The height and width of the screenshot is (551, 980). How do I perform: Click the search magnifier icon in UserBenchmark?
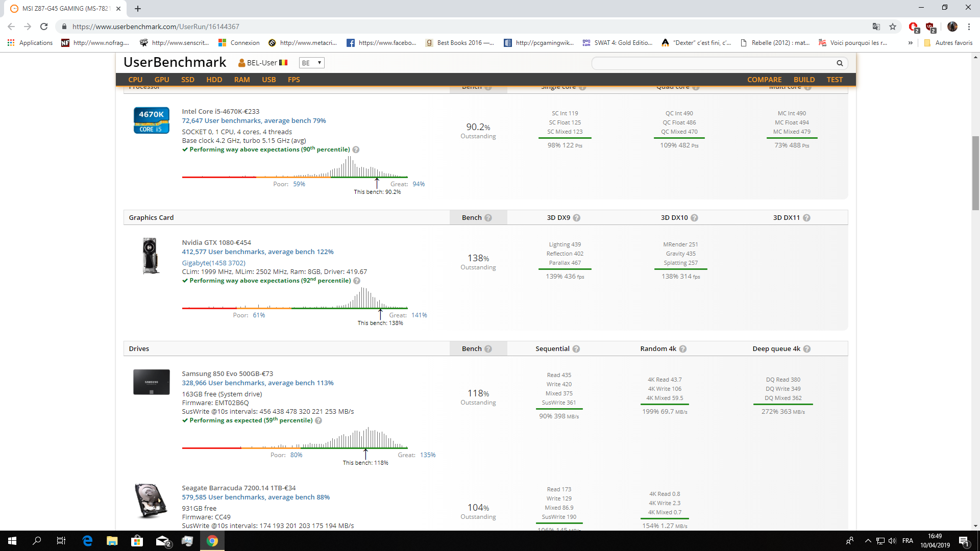point(840,63)
